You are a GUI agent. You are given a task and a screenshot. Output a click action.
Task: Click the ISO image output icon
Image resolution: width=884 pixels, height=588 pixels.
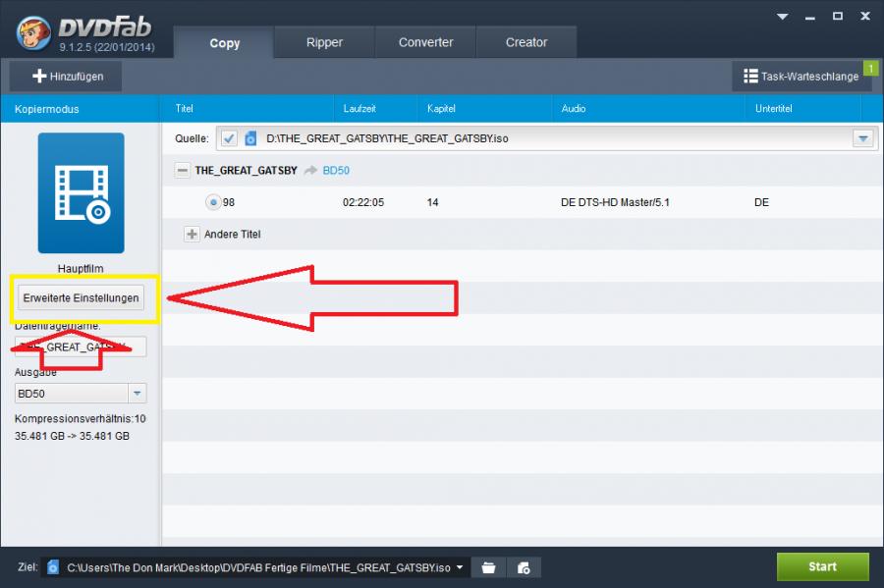(524, 567)
